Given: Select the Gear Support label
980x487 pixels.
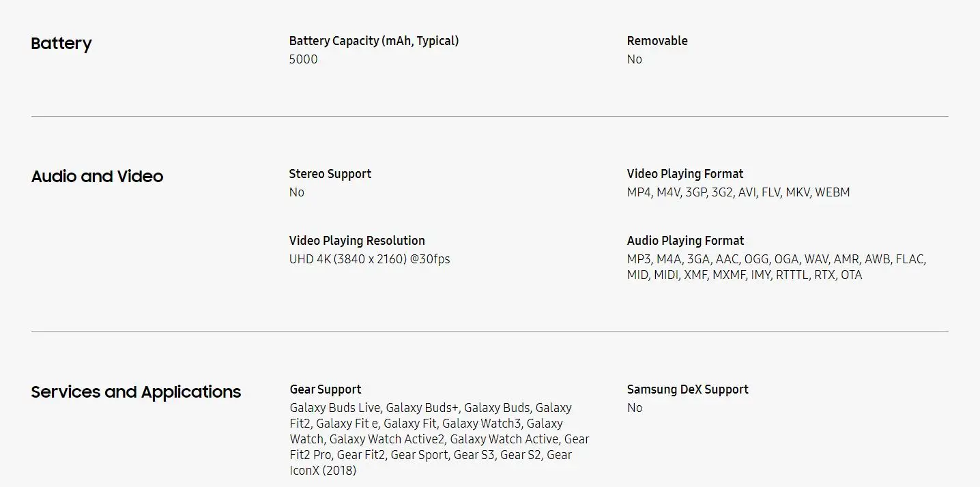Looking at the screenshot, I should click(326, 389).
